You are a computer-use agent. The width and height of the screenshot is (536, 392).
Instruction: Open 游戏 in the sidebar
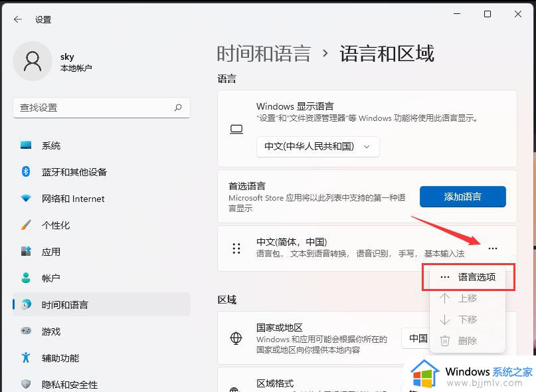point(102,331)
